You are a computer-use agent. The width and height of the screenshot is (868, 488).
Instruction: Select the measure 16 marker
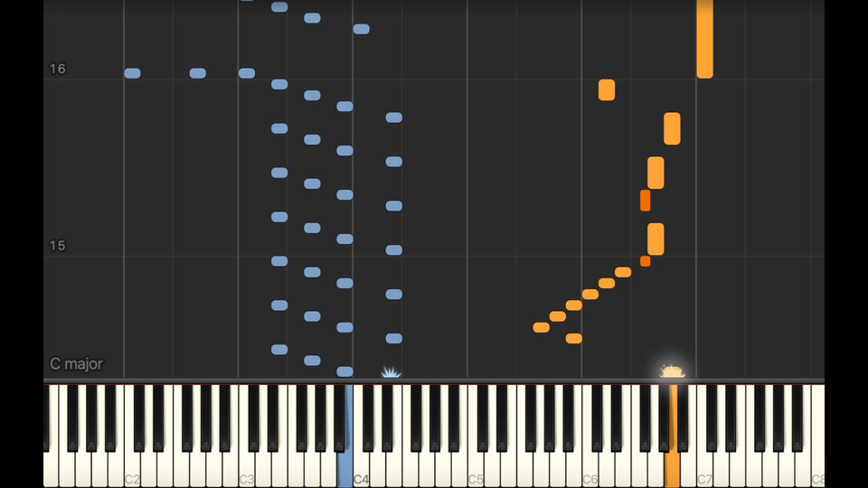click(58, 70)
